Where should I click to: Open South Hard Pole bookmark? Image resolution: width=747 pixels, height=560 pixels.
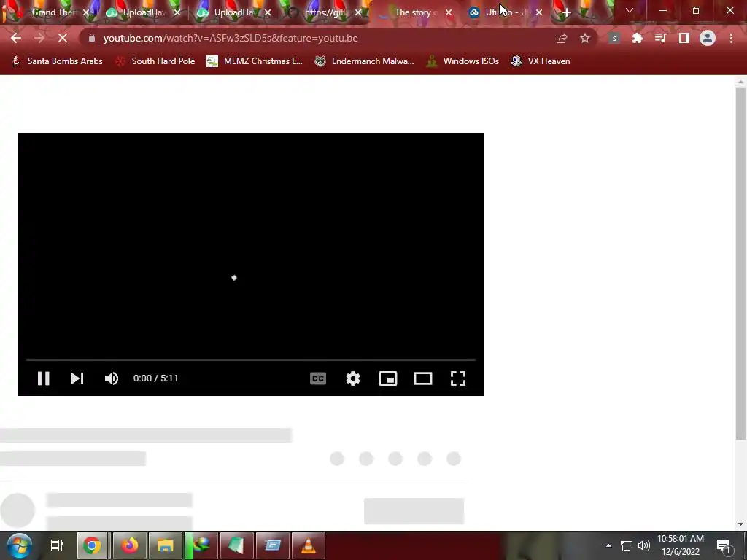click(155, 61)
